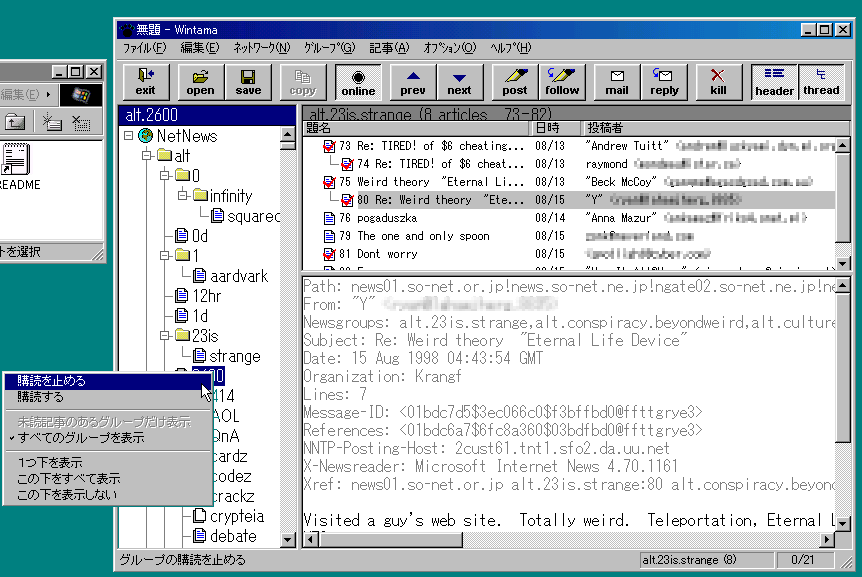Select the aardvark newsgroup
This screenshot has height=577, width=862.
coord(239,276)
